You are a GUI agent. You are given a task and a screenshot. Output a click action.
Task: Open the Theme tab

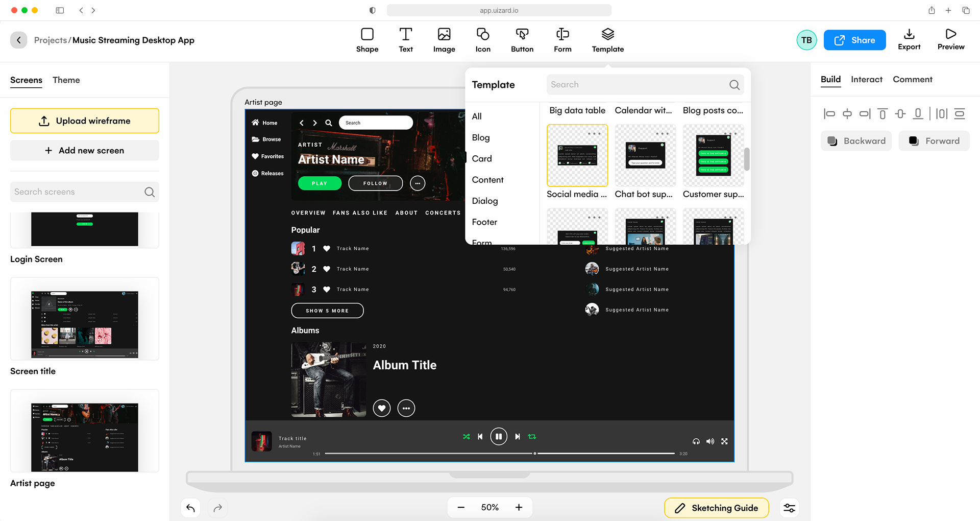point(66,80)
